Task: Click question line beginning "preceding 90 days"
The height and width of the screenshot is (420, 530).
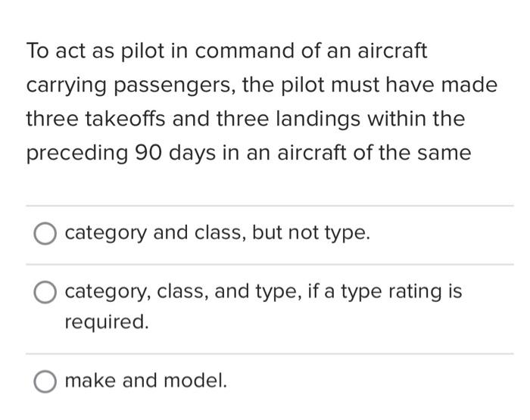Action: click(249, 153)
